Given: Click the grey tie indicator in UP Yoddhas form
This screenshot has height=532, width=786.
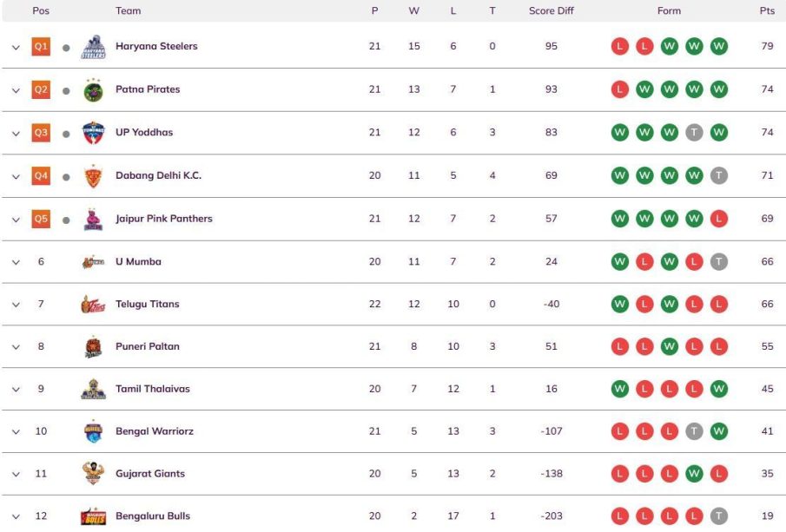Looking at the screenshot, I should coord(694,133).
